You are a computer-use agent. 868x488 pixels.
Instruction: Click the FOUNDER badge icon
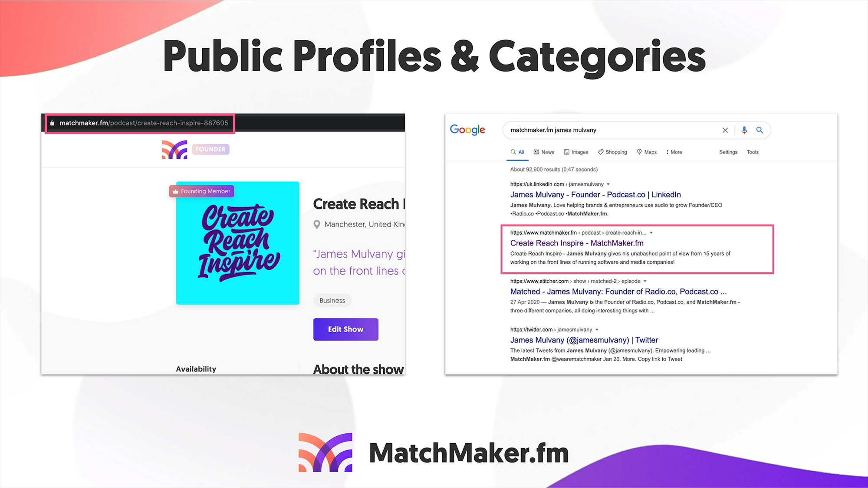coord(209,149)
